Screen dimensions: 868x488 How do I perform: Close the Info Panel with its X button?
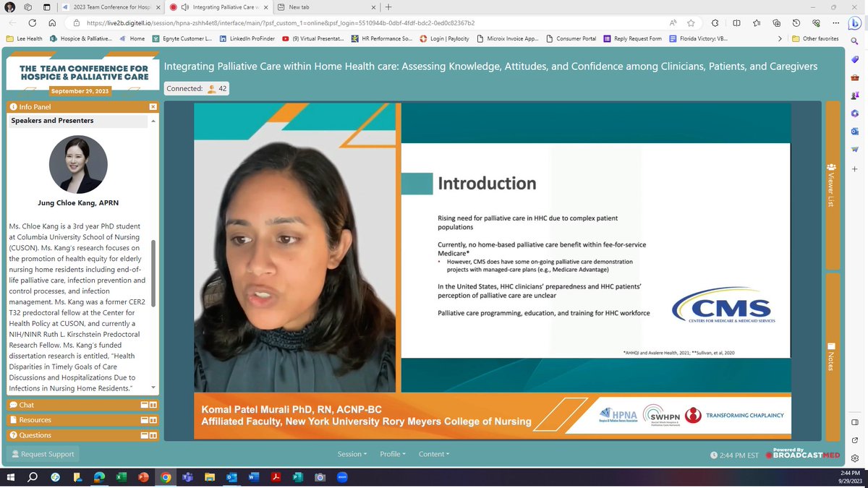(x=153, y=106)
